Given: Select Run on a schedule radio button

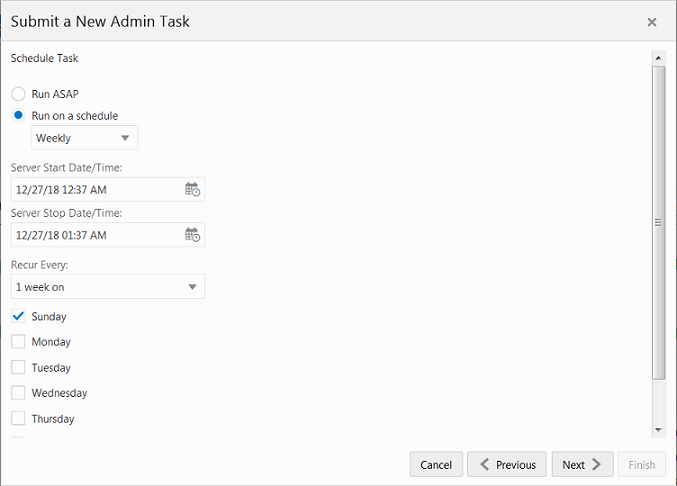Looking at the screenshot, I should pyautogui.click(x=18, y=116).
